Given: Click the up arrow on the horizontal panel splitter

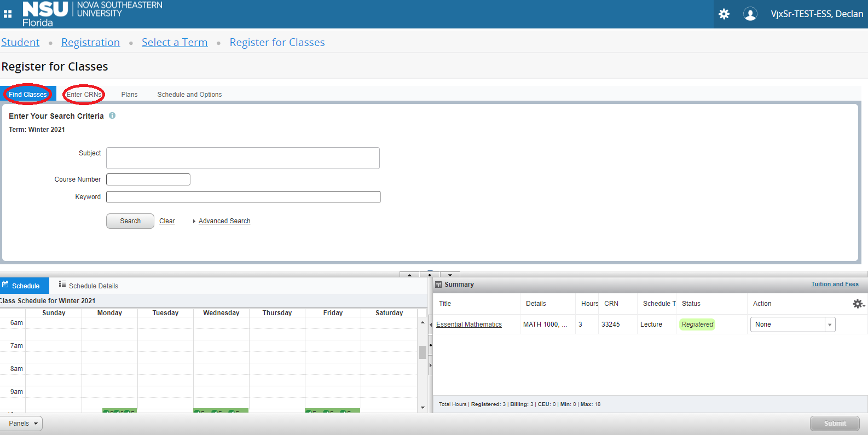Looking at the screenshot, I should tap(409, 275).
